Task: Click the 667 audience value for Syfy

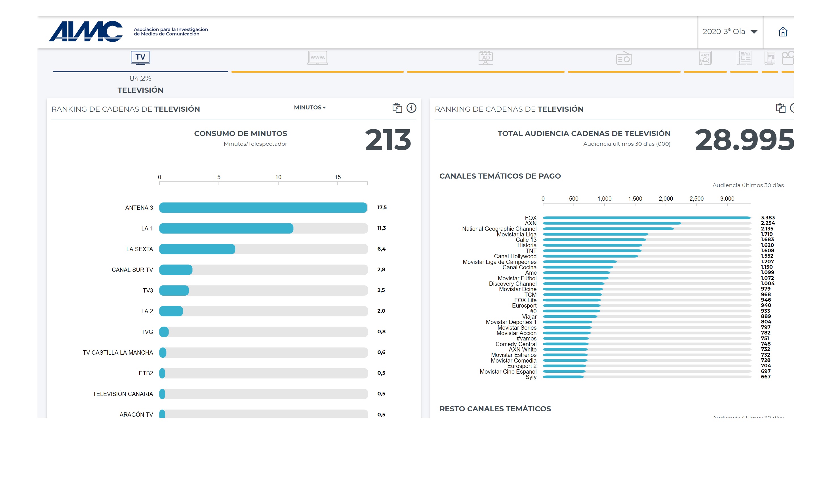Action: (x=766, y=377)
